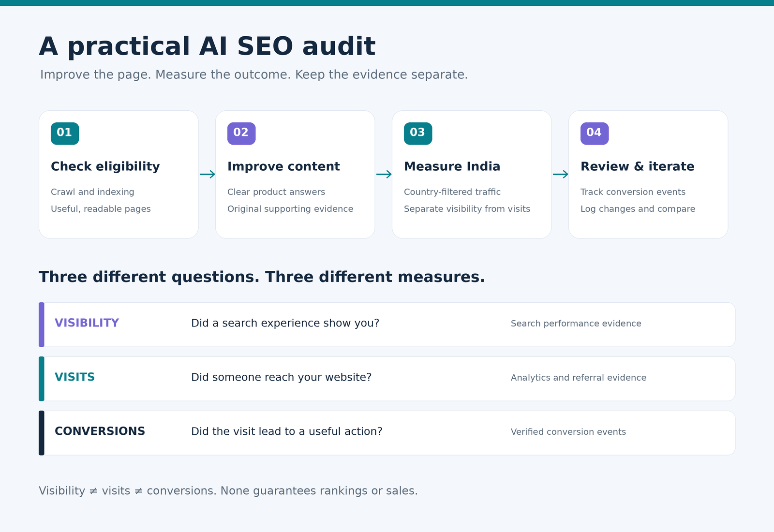Select the 'Check eligibility' card heading
Screen dimensions: 774x532
[105, 166]
